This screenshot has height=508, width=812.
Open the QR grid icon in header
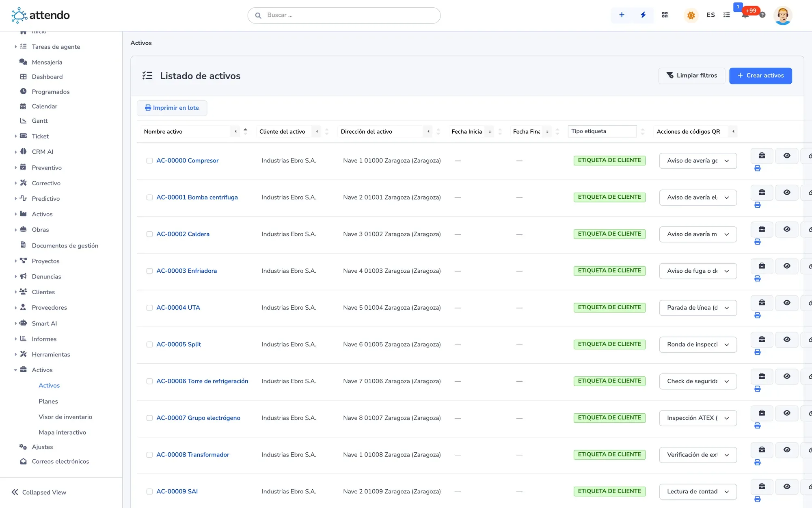(665, 15)
